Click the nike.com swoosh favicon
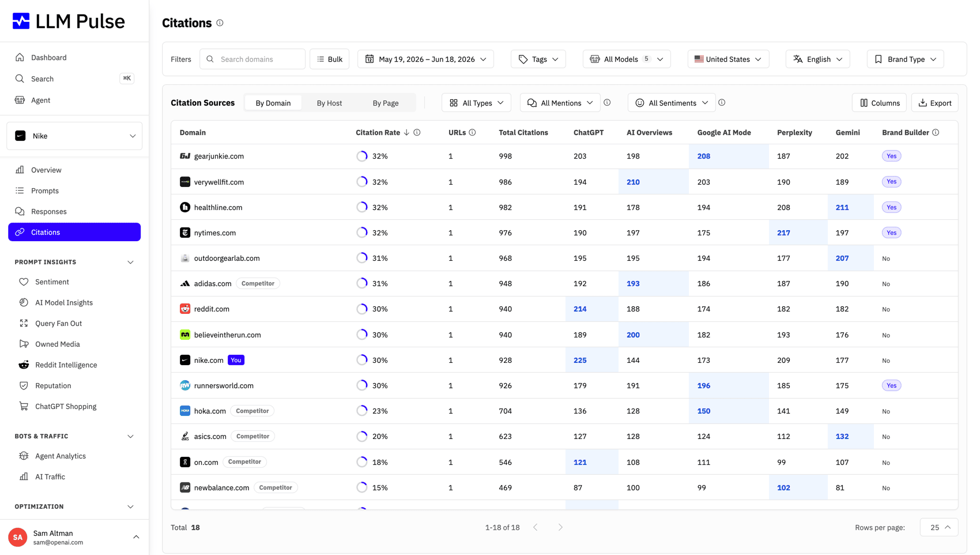The image size is (980, 555). click(185, 360)
